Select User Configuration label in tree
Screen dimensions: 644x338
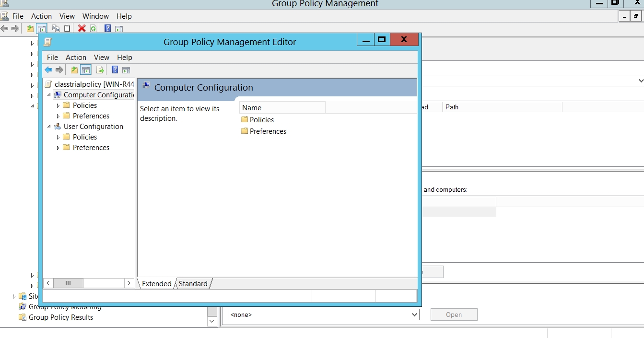pos(94,127)
